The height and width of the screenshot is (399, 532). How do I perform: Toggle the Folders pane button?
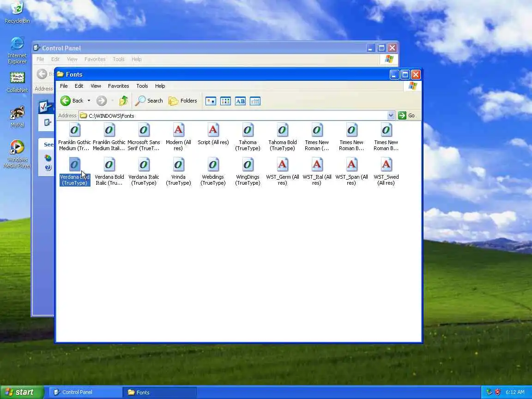(x=183, y=101)
